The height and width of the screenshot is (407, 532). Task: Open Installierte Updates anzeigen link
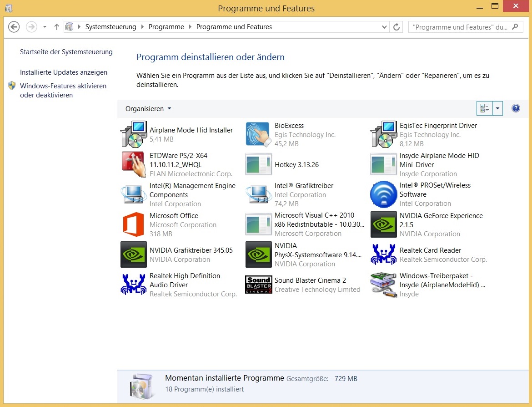[x=64, y=72]
